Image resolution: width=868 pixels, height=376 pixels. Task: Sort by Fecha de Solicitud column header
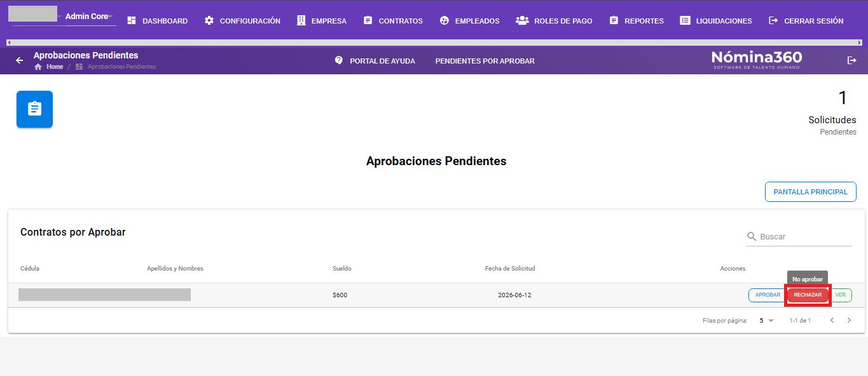pyautogui.click(x=510, y=269)
